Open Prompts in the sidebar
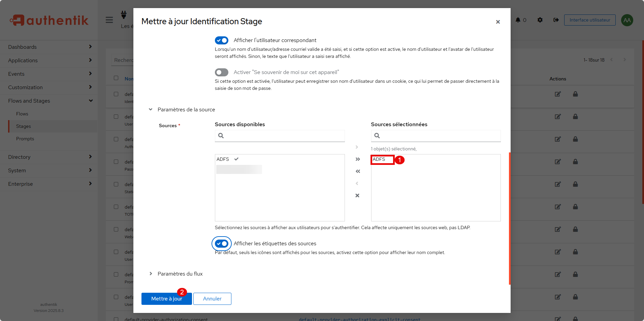644x321 pixels. (x=25, y=139)
